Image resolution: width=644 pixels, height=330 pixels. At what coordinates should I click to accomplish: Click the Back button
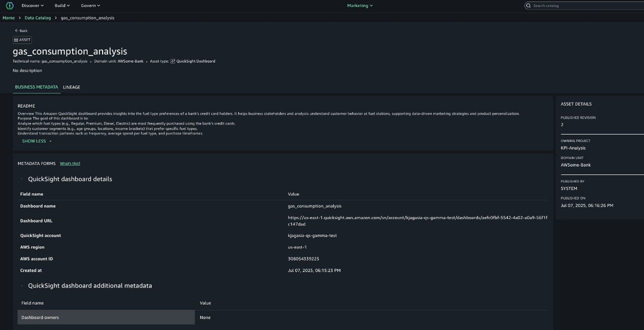click(x=21, y=30)
